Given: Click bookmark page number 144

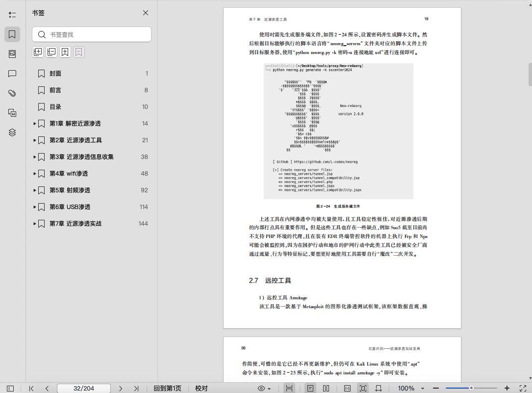Looking at the screenshot, I should point(143,224).
